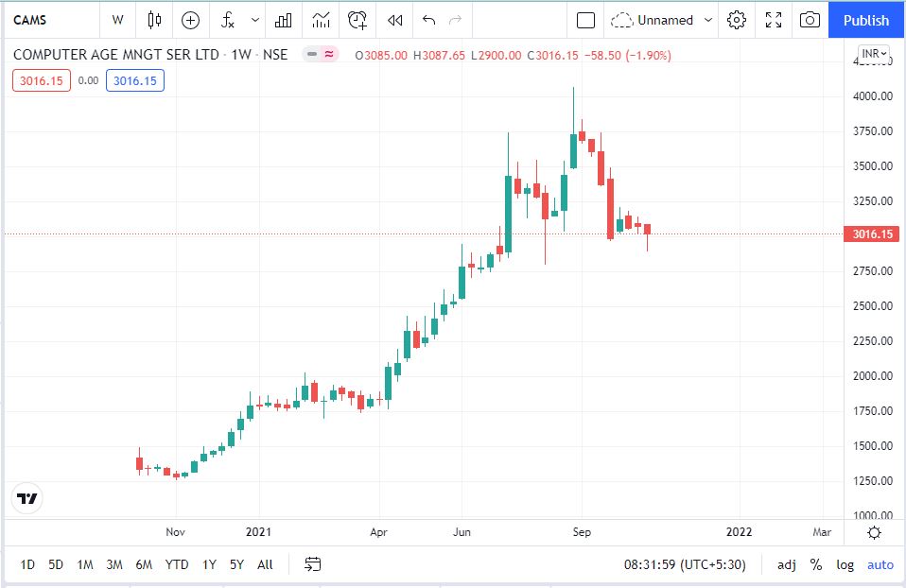This screenshot has width=906, height=588.
Task: Toggle auto scale at the bottom right
Action: [880, 564]
